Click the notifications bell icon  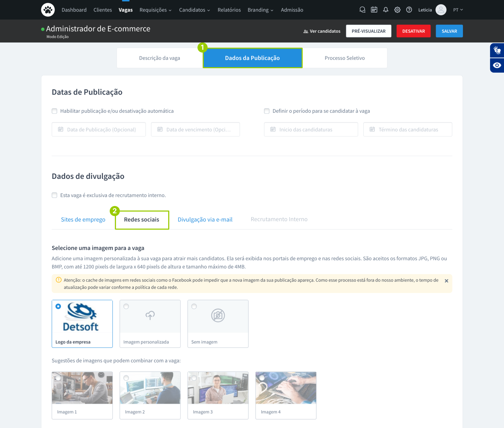click(x=386, y=10)
